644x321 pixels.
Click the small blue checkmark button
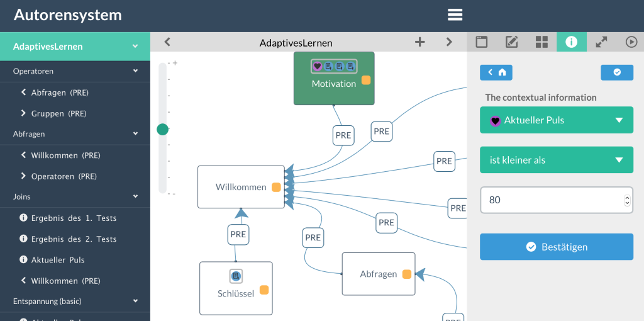(616, 72)
